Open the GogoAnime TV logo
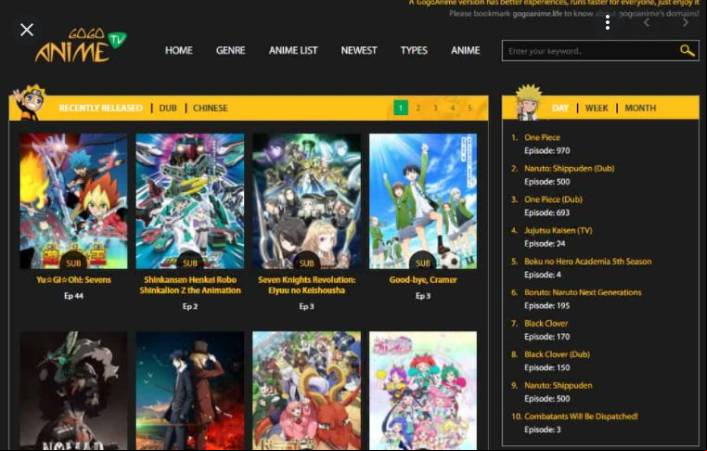The image size is (707, 451). [x=81, y=45]
